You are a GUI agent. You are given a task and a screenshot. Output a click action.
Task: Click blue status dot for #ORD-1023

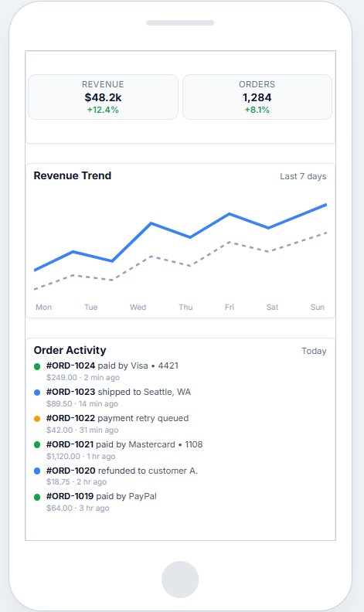click(37, 393)
